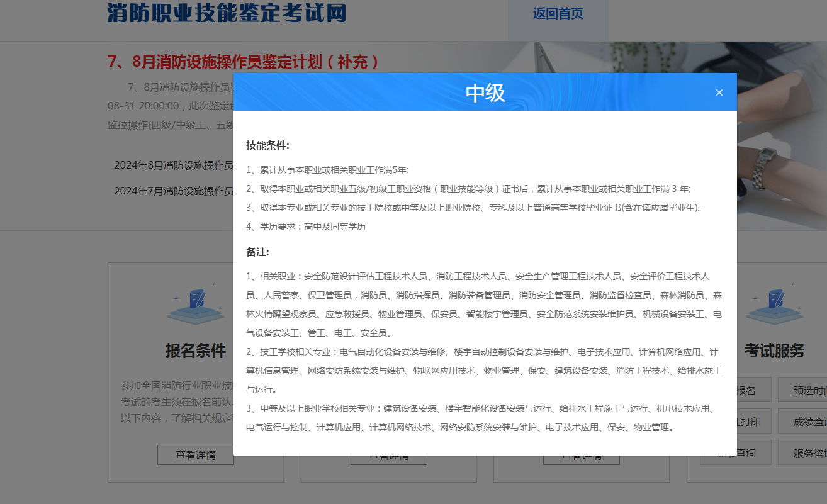Close the 中级 popup with the X
827x504 pixels.
[719, 92]
